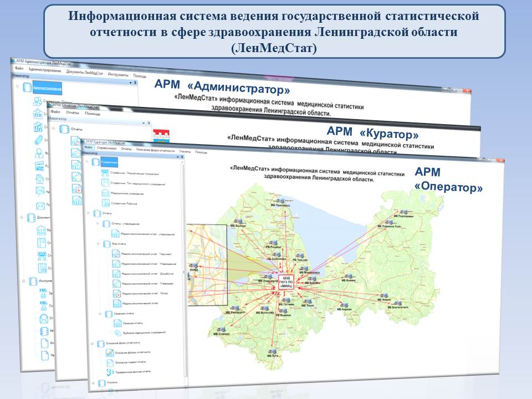Open the 'Описание форм отчетности' menu
532x399 pixels.
tap(155, 150)
